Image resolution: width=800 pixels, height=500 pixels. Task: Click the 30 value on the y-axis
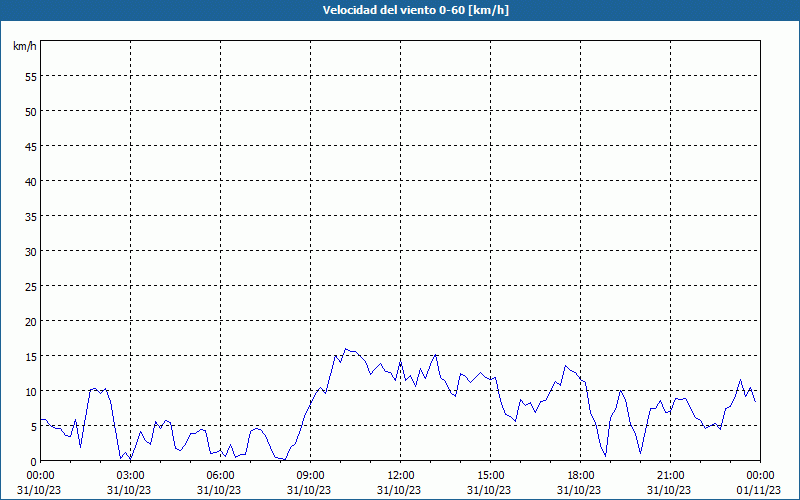[x=31, y=252]
